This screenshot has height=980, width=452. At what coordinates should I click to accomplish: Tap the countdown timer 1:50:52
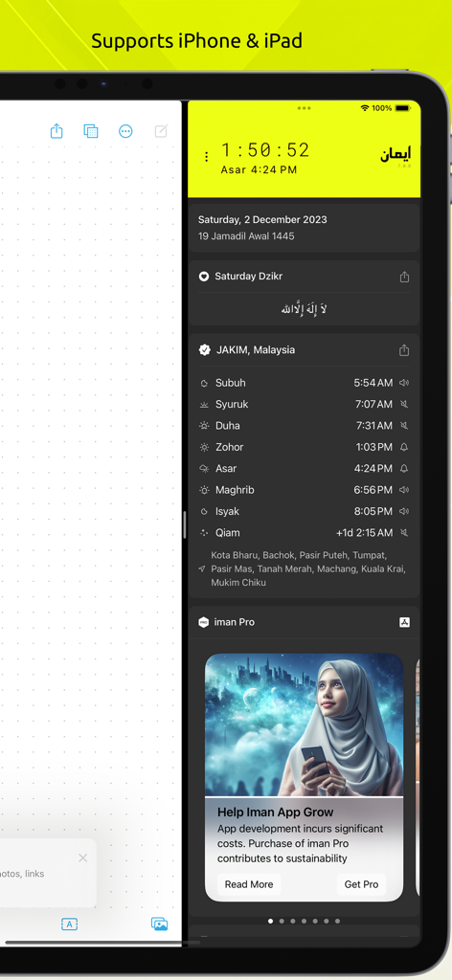(x=265, y=150)
